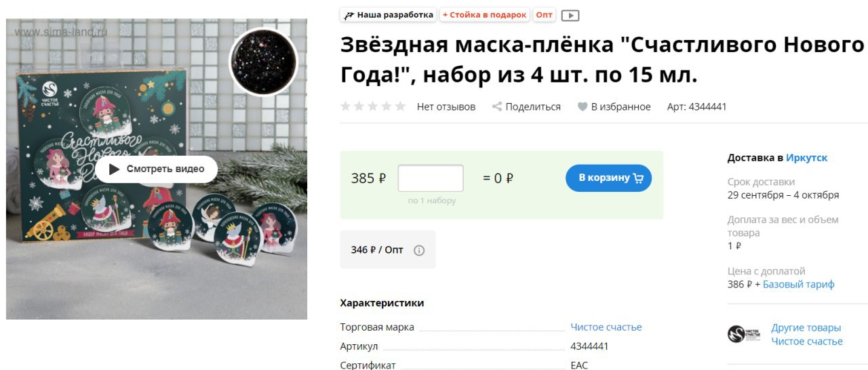Open Нет отзывов reviews link

point(446,106)
